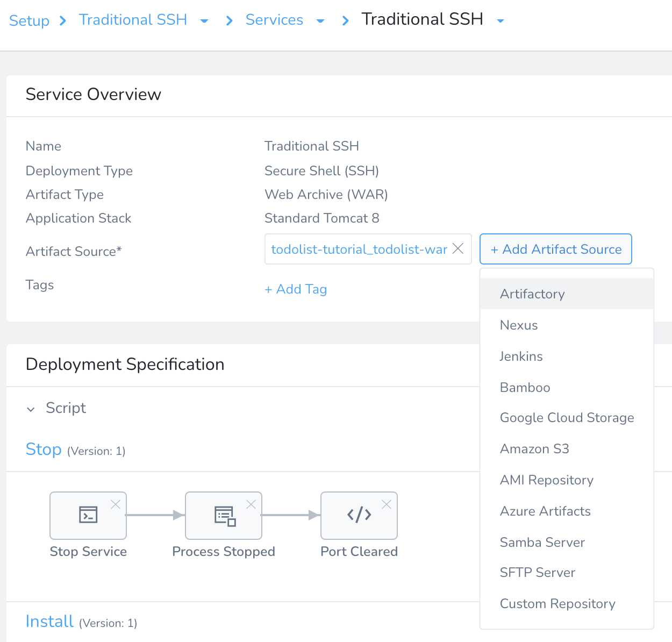Click the Add Artifact Source button
This screenshot has width=672, height=642.
pos(555,249)
